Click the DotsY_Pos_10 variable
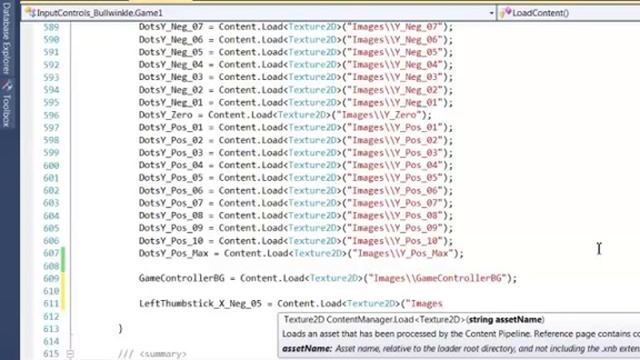 (171, 241)
